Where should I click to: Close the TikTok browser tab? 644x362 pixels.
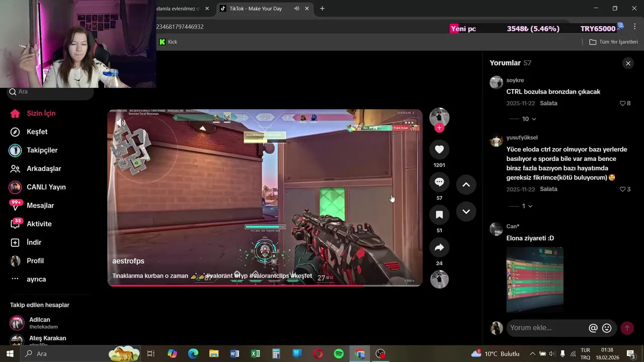tap(307, 9)
